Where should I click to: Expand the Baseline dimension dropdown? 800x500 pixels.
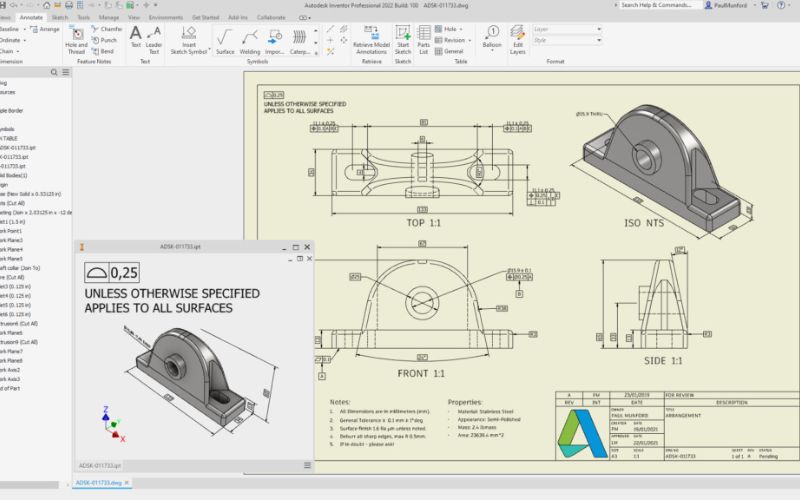24,29
